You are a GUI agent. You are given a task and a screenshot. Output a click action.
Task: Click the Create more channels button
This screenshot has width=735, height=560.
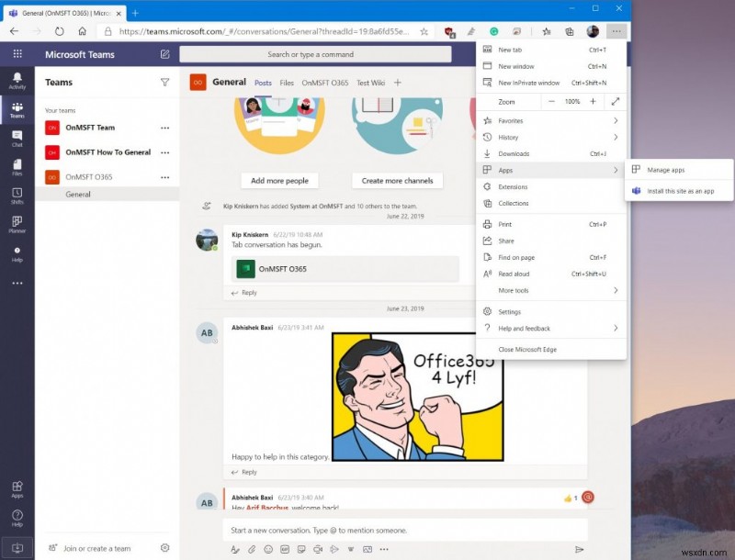point(397,180)
